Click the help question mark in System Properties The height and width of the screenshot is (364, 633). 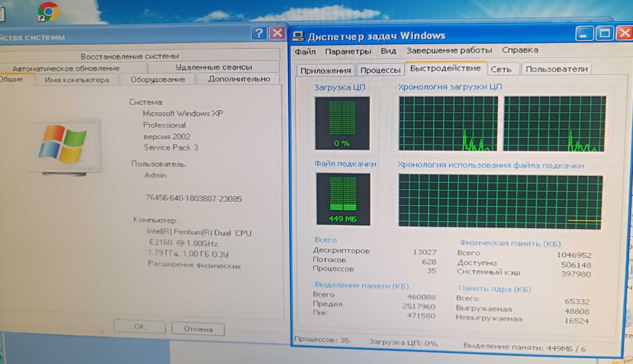259,33
